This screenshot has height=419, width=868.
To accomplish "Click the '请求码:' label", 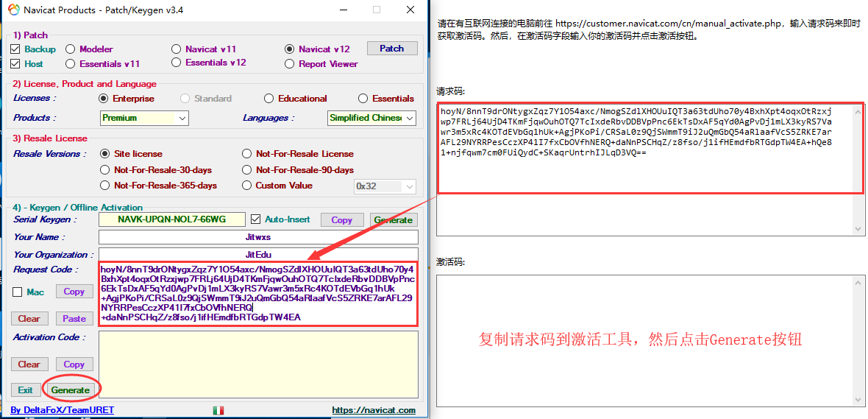I will coord(451,91).
